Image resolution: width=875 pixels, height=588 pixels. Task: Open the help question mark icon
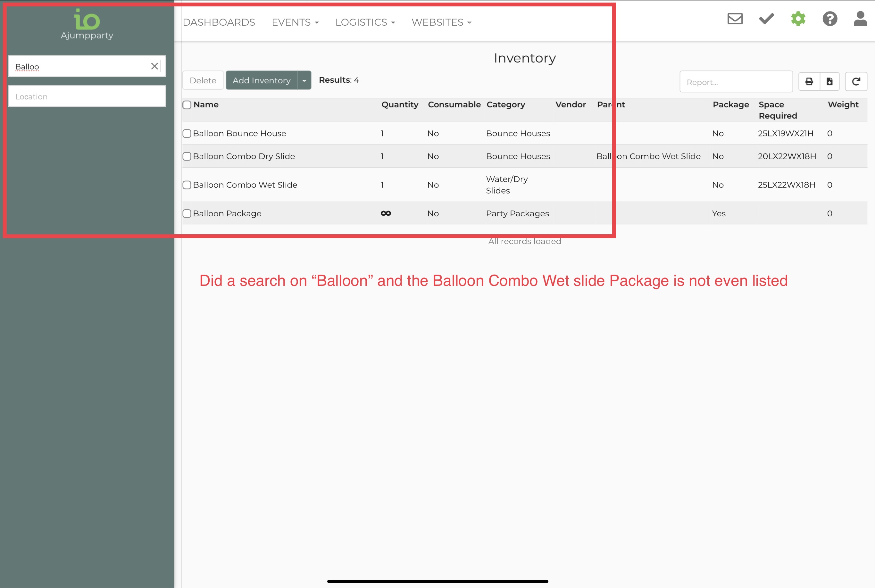pyautogui.click(x=829, y=19)
